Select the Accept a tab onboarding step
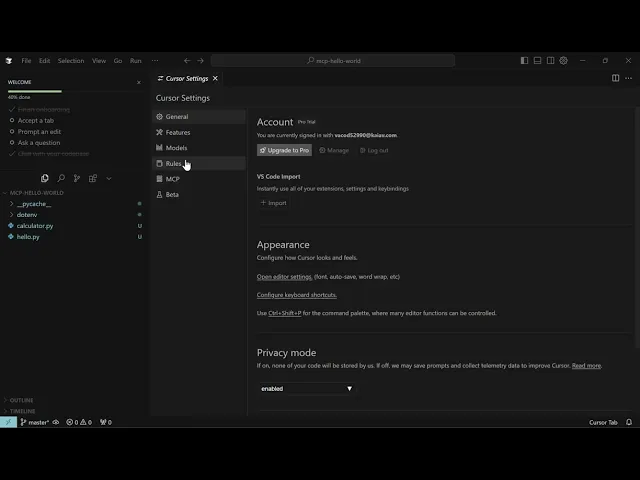Image resolution: width=640 pixels, height=480 pixels. point(36,120)
